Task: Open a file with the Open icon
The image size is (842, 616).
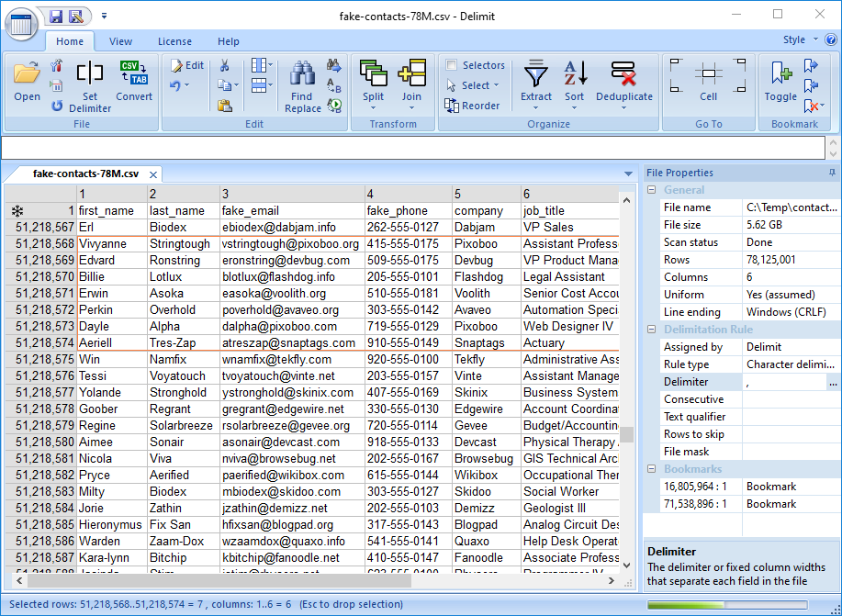Action: pyautogui.click(x=27, y=83)
